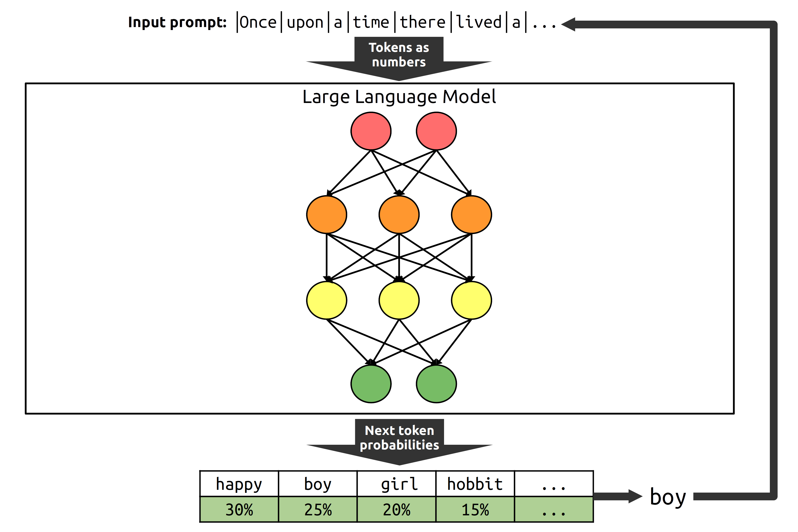Image resolution: width=798 pixels, height=532 pixels.
Task: Click the rightmost yellow node
Action: [x=471, y=300]
